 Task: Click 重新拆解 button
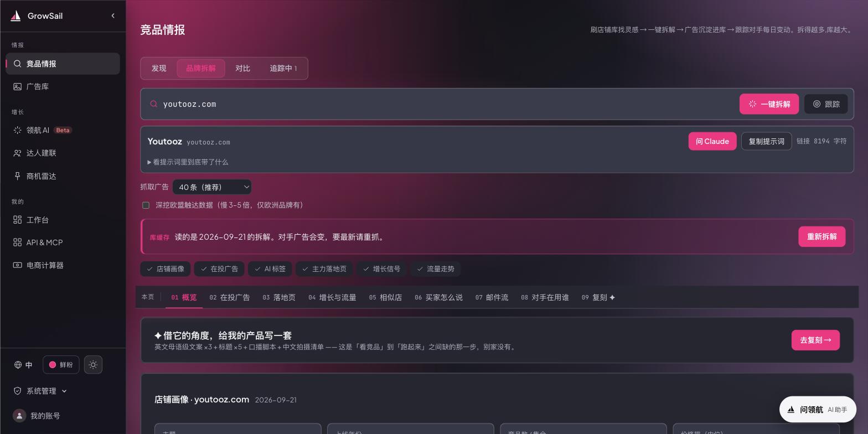point(821,237)
